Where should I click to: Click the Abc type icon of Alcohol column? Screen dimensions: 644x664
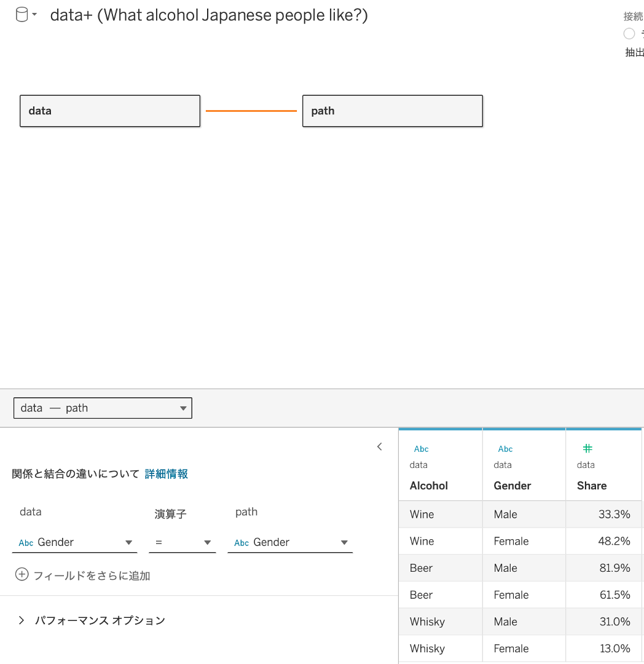421,449
